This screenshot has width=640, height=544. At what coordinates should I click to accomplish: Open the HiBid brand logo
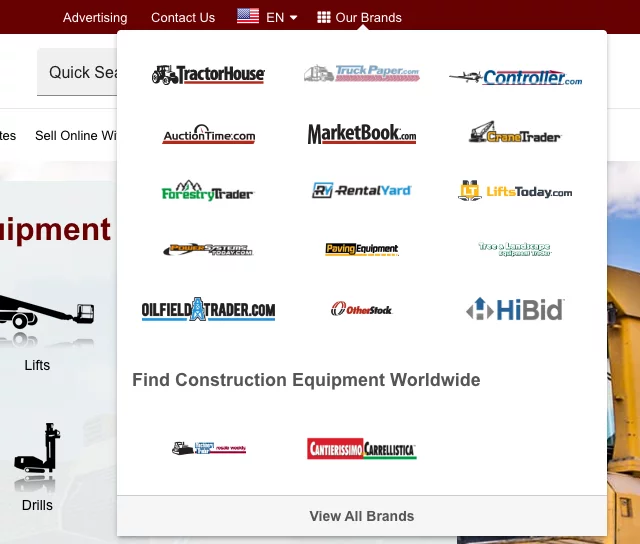coord(515,309)
